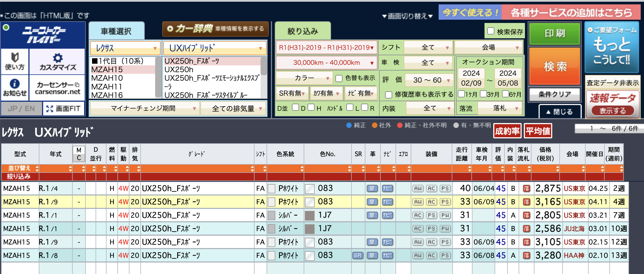Enable 色替も表示 checkbox

(339, 78)
